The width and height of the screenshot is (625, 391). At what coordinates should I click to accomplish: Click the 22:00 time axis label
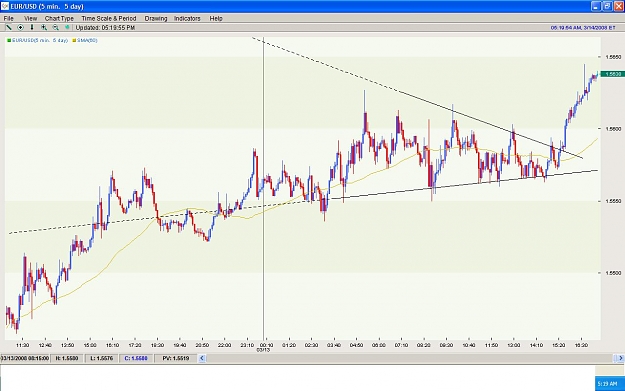pos(224,345)
